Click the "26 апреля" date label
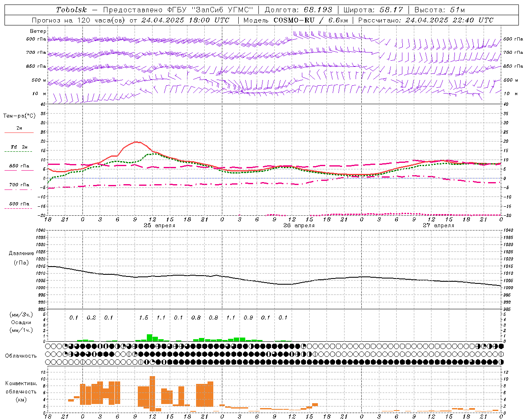The image size is (525, 420). [x=299, y=226]
